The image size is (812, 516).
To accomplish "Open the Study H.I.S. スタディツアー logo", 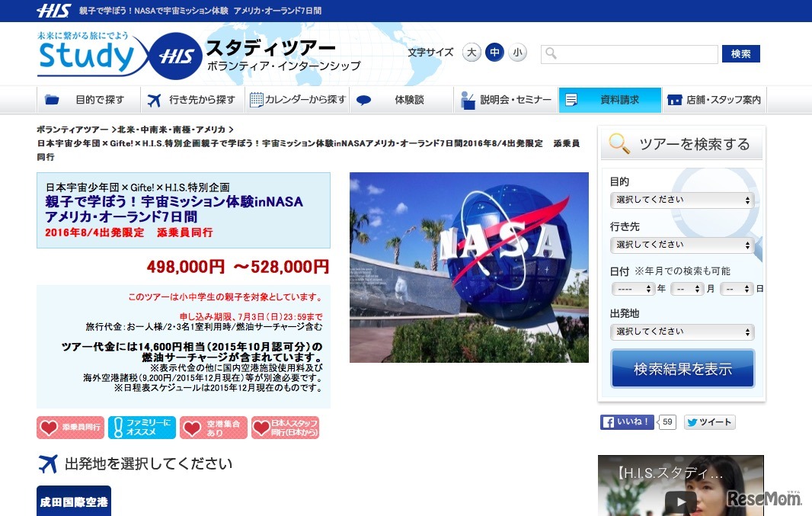I will (x=199, y=56).
